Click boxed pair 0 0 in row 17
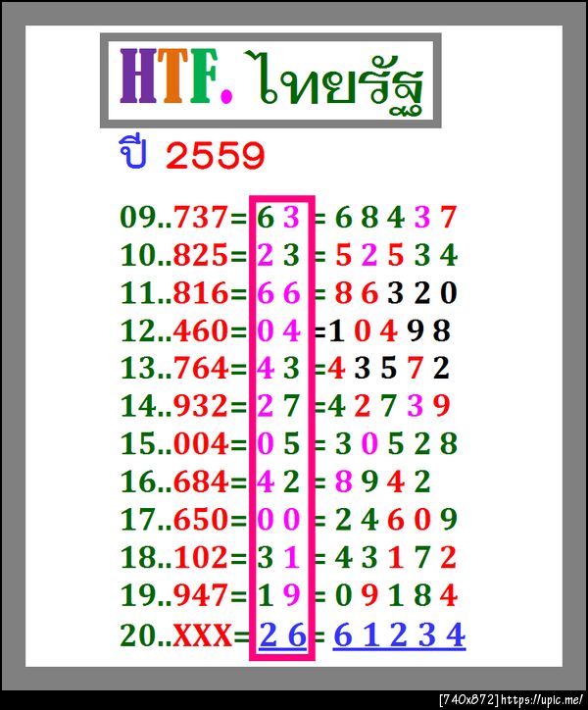The width and height of the screenshot is (588, 710). pyautogui.click(x=279, y=519)
